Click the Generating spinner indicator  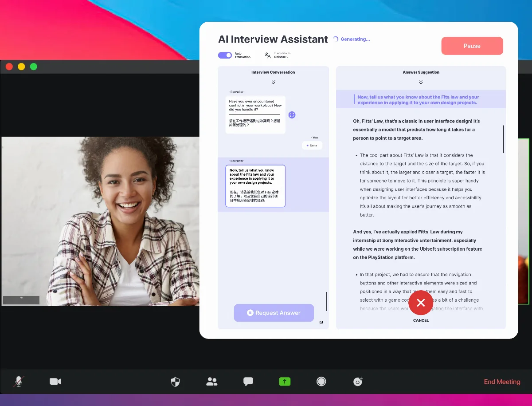tap(336, 39)
